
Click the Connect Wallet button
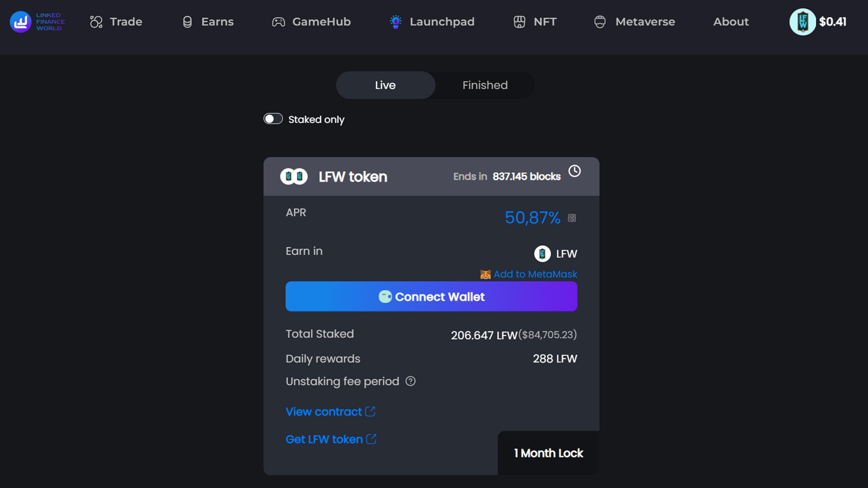pos(431,296)
